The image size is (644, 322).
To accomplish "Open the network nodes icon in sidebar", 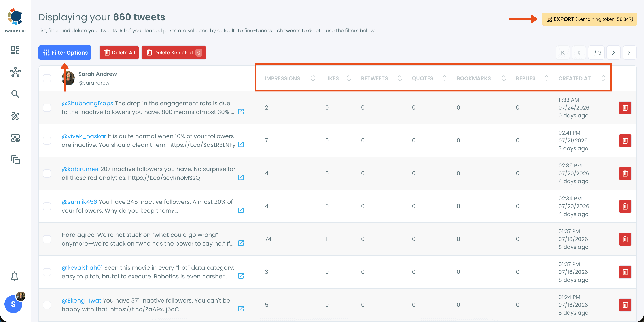I will pos(15,72).
